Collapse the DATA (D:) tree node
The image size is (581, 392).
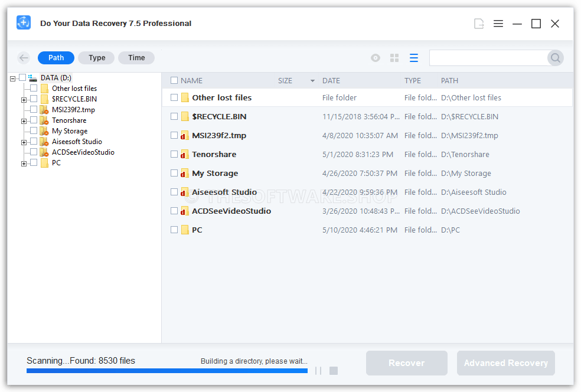(12, 79)
